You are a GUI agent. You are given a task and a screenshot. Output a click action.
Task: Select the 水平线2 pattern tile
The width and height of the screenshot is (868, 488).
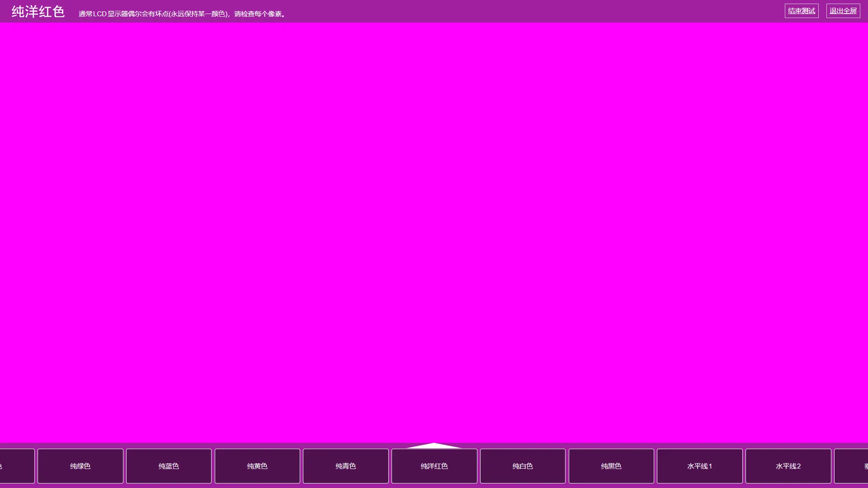click(788, 466)
